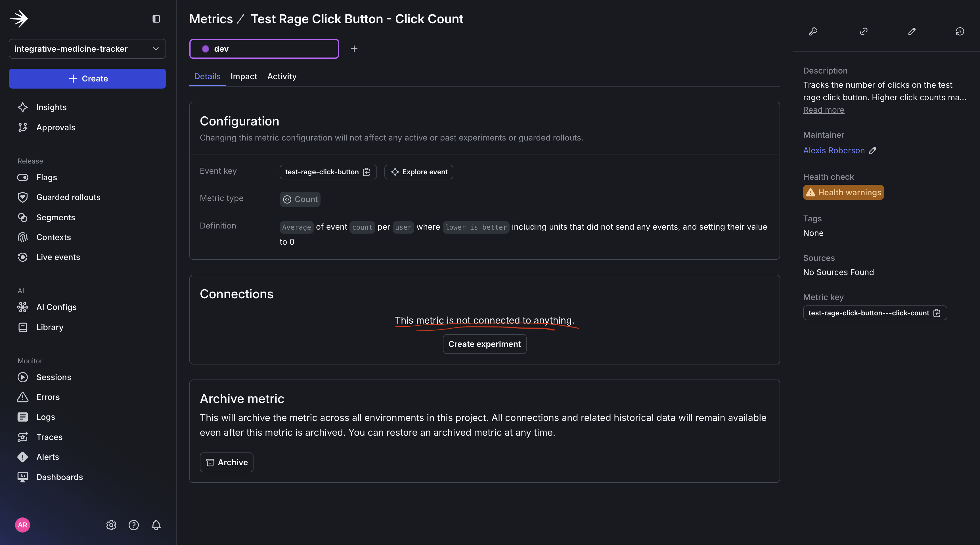The width and height of the screenshot is (980, 545).
Task: Copy the test-rage-click-button event key
Action: (x=366, y=172)
